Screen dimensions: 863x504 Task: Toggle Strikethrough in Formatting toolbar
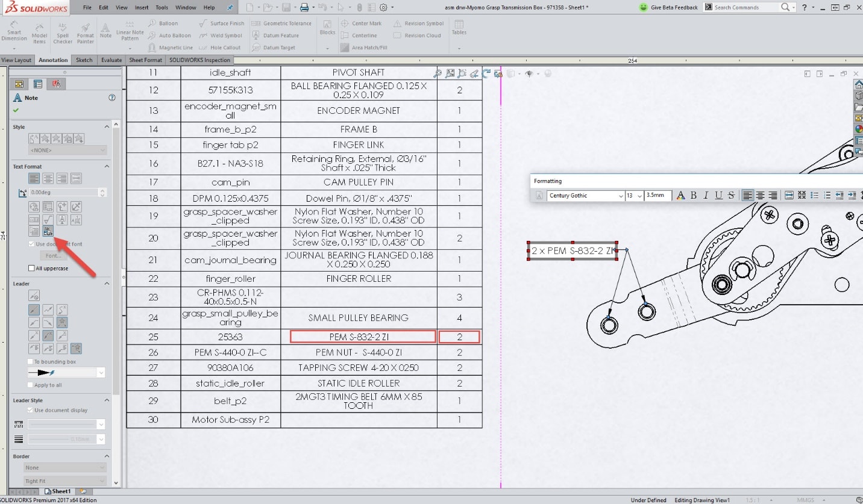pyautogui.click(x=731, y=195)
